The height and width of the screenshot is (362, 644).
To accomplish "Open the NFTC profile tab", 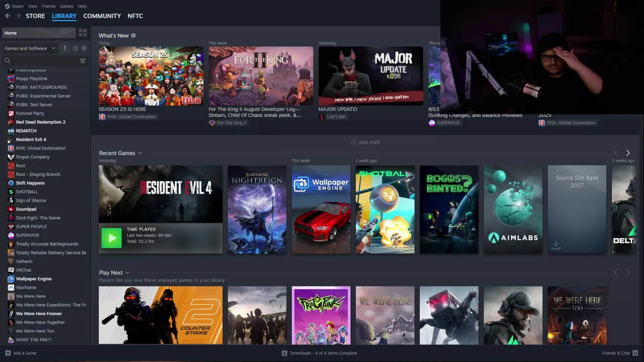I will (135, 16).
